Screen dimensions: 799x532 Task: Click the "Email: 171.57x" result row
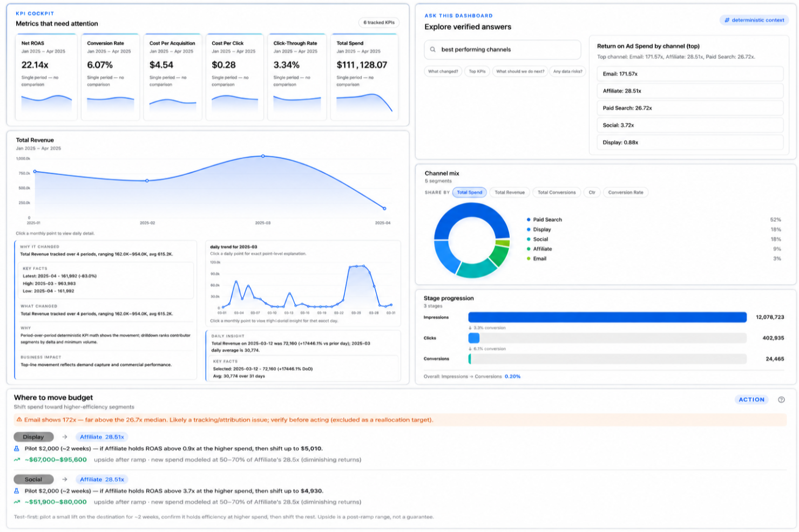(690, 74)
